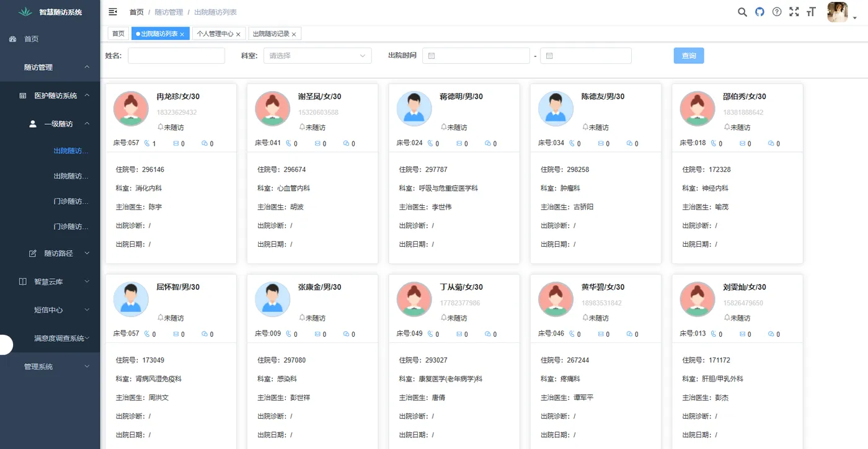868x449 pixels.
Task: Click the help question mark icon
Action: coord(777,12)
